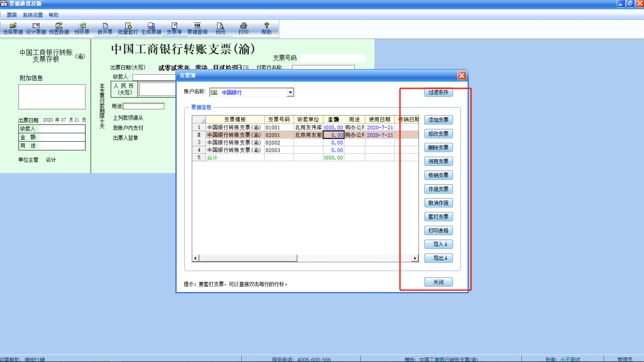The height and width of the screenshot is (362, 644).
Task: Click the horizontal scrollbar thumb
Action: [x=248, y=258]
